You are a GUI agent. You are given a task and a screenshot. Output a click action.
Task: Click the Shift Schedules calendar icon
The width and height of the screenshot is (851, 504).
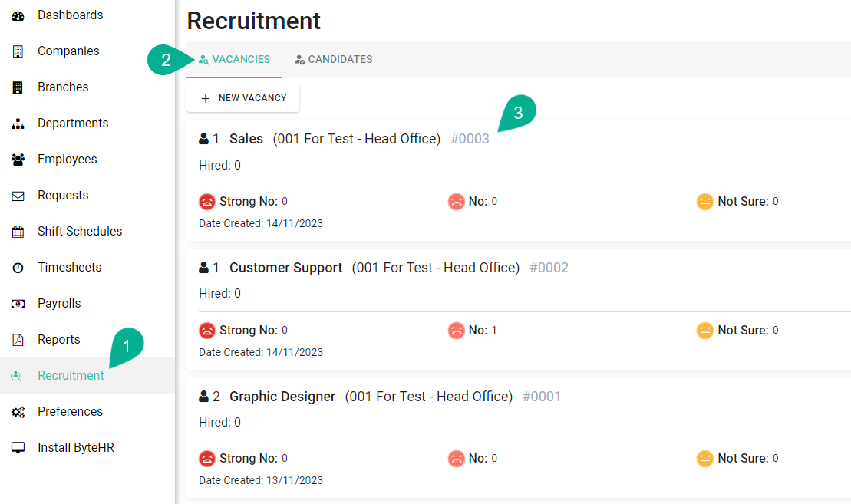[x=18, y=232]
